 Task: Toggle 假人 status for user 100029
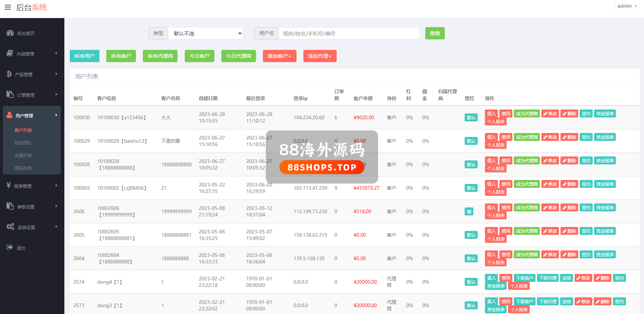(x=491, y=137)
